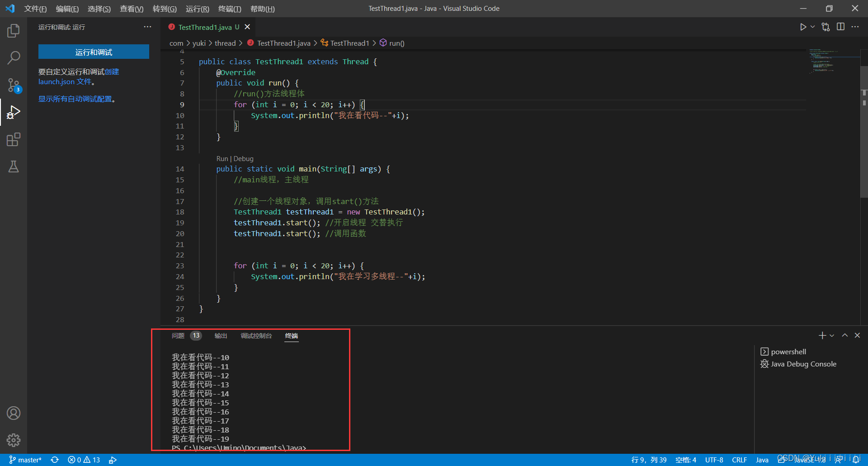Open the 终端(T) menu
868x466 pixels.
[230, 9]
